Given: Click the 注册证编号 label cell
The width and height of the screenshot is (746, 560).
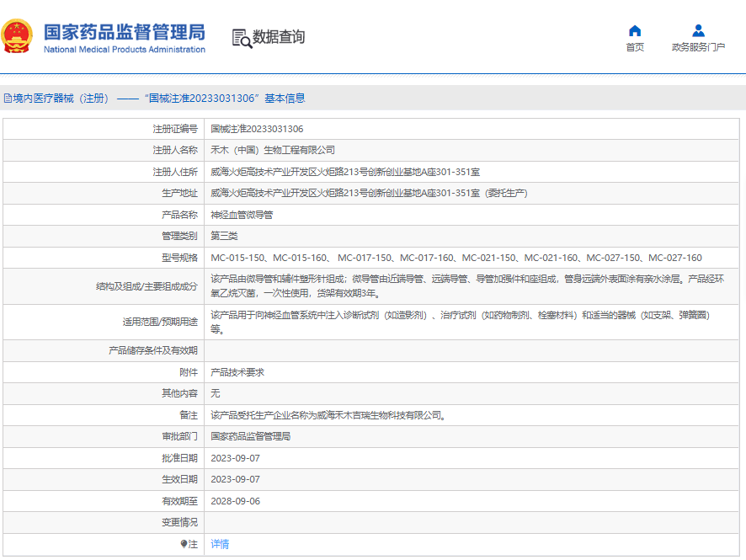Looking at the screenshot, I should tap(104, 129).
